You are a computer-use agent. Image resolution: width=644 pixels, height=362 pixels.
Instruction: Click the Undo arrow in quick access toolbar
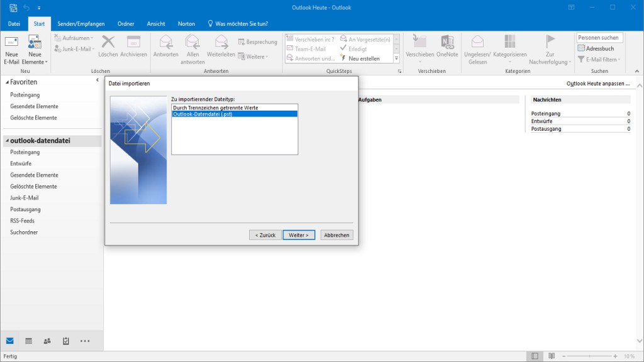pos(26,8)
